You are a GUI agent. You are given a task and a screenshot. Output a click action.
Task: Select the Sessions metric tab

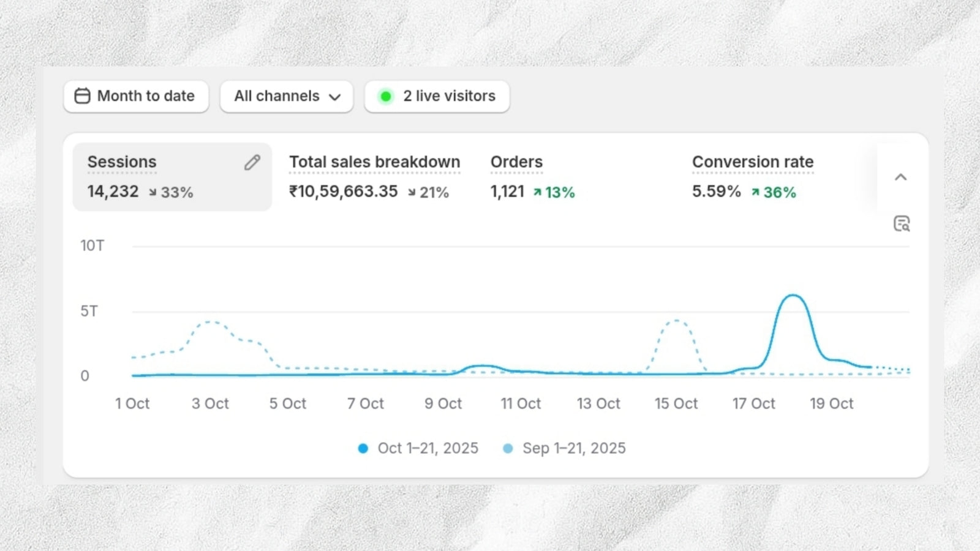click(x=123, y=162)
